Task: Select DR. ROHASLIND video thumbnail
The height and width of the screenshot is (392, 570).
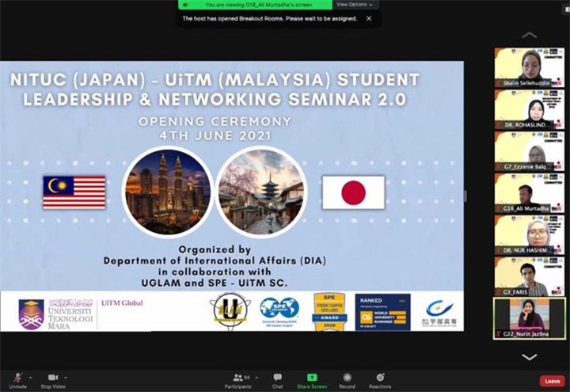Action: [x=530, y=109]
